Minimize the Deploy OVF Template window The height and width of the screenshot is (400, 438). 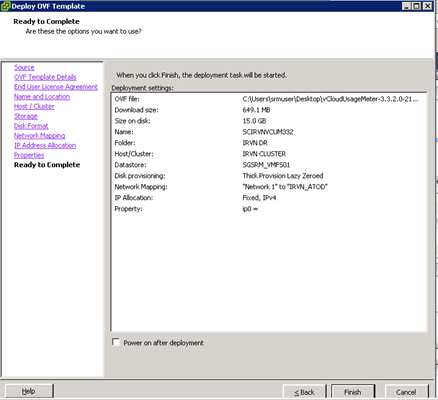pos(407,6)
